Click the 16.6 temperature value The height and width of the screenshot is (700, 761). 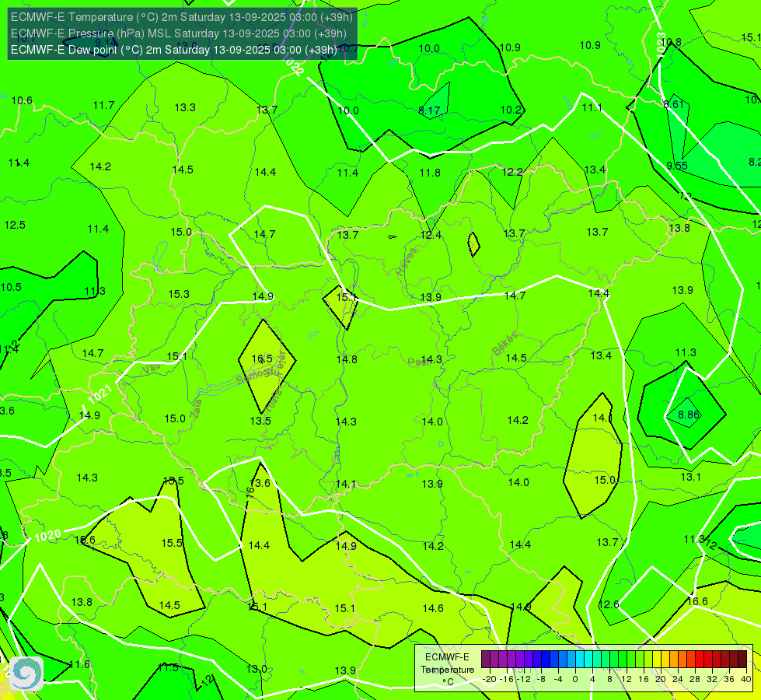pos(697,601)
